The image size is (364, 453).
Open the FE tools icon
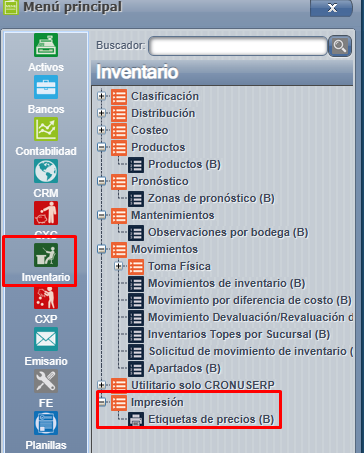click(x=46, y=381)
